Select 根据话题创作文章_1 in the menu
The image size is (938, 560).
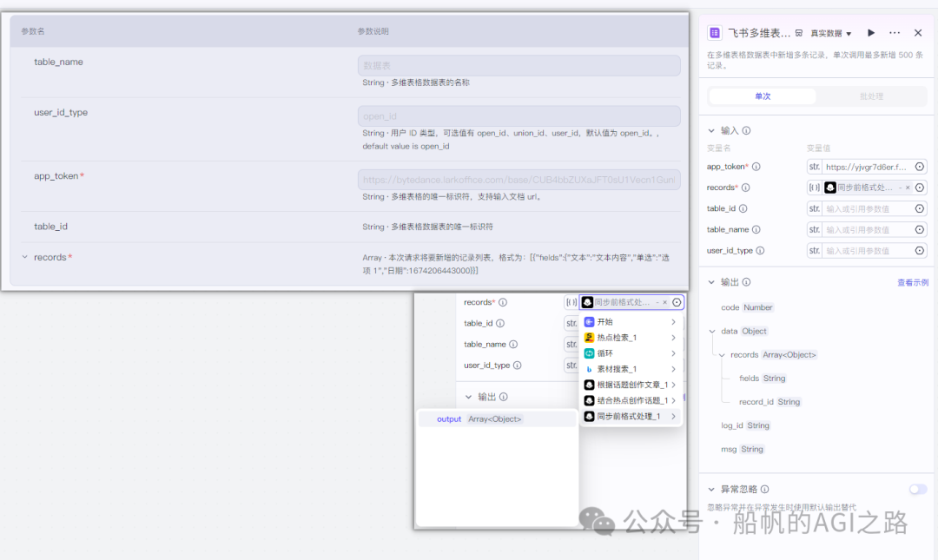(631, 385)
